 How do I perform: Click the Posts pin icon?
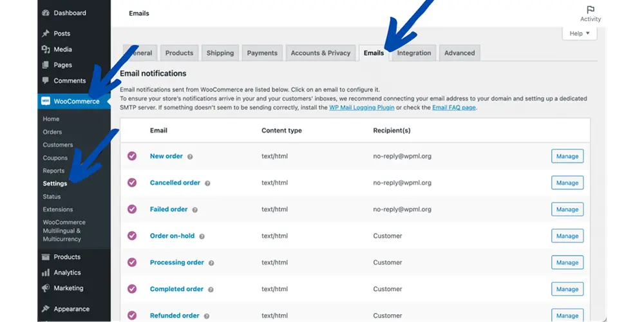(x=46, y=33)
